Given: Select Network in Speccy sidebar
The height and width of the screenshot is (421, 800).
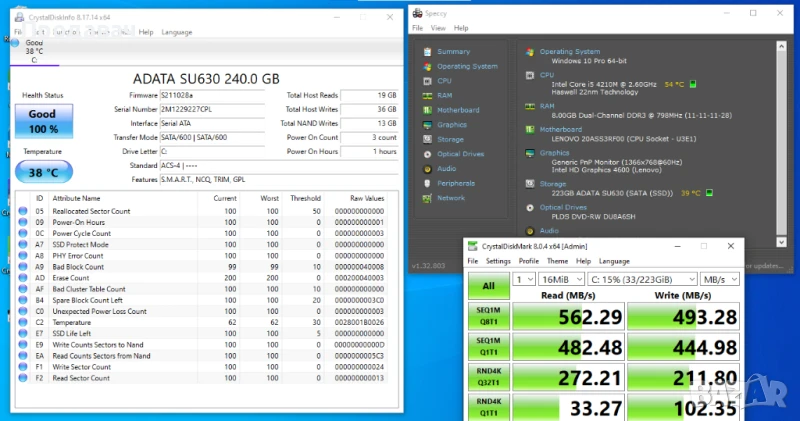Looking at the screenshot, I should point(450,198).
